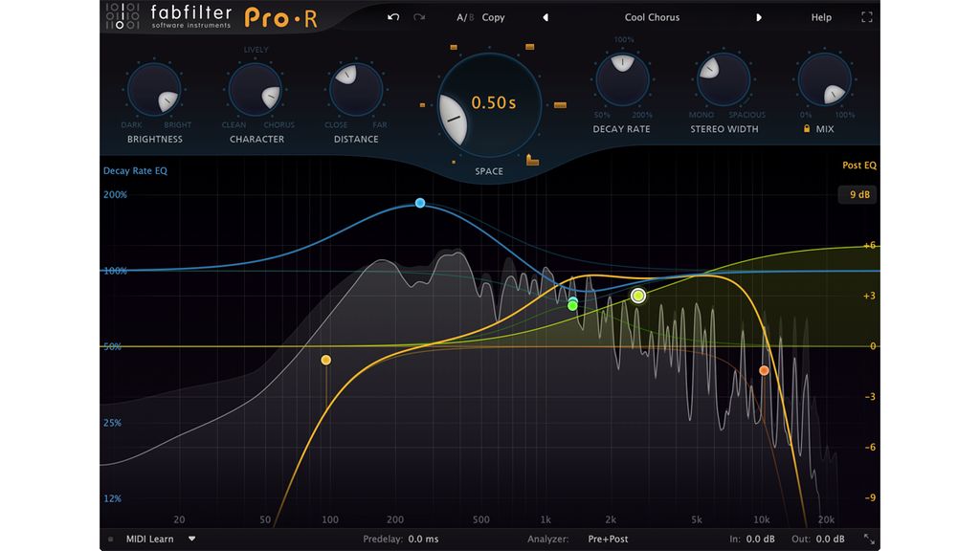
Task: Click the speaker icon beside the Mix label
Action: tap(805, 129)
